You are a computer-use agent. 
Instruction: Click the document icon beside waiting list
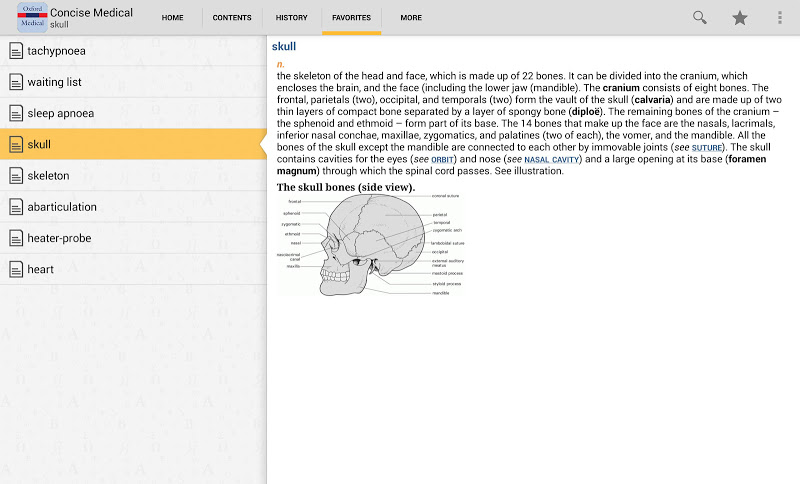tap(16, 82)
